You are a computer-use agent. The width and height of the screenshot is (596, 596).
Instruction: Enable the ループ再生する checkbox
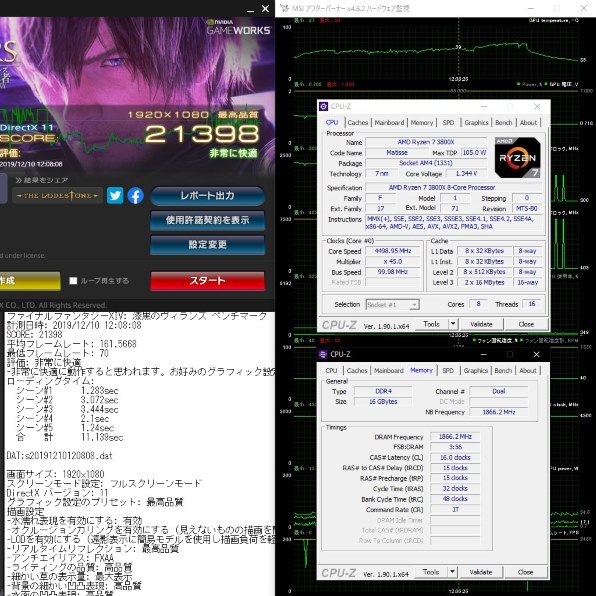(x=73, y=281)
